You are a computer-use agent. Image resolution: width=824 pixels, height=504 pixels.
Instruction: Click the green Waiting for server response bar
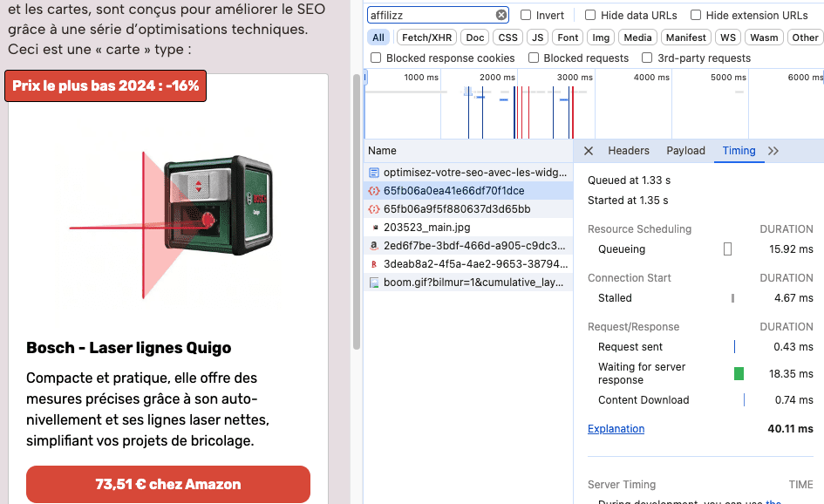click(739, 374)
